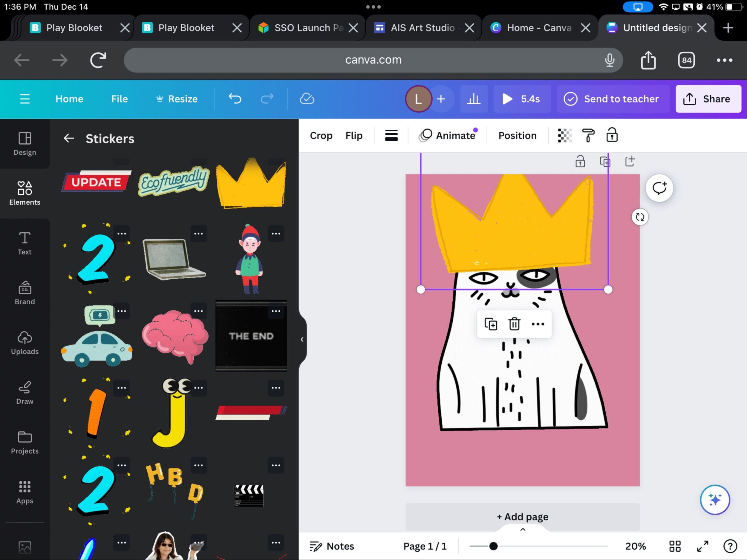
Task: Switch to grid view of pages
Action: (x=675, y=546)
